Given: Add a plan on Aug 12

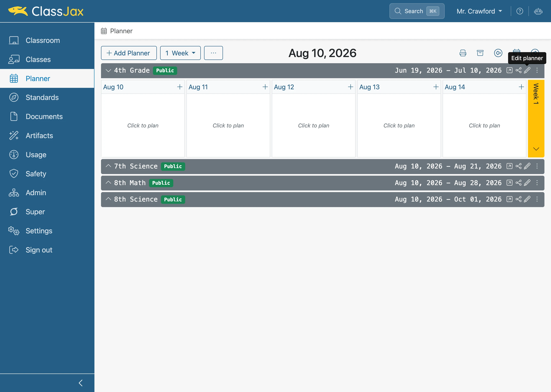Looking at the screenshot, I should 350,87.
